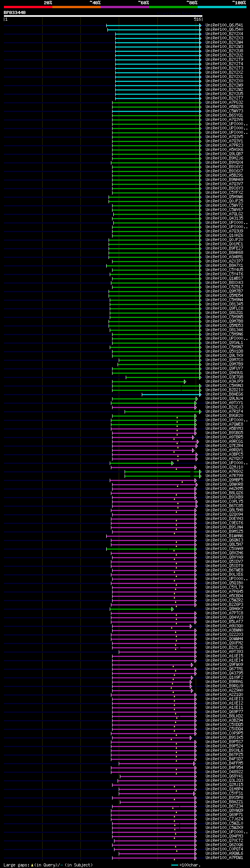Click the =100char. scale legend
This screenshot has width=250, height=868.
(186, 865)
